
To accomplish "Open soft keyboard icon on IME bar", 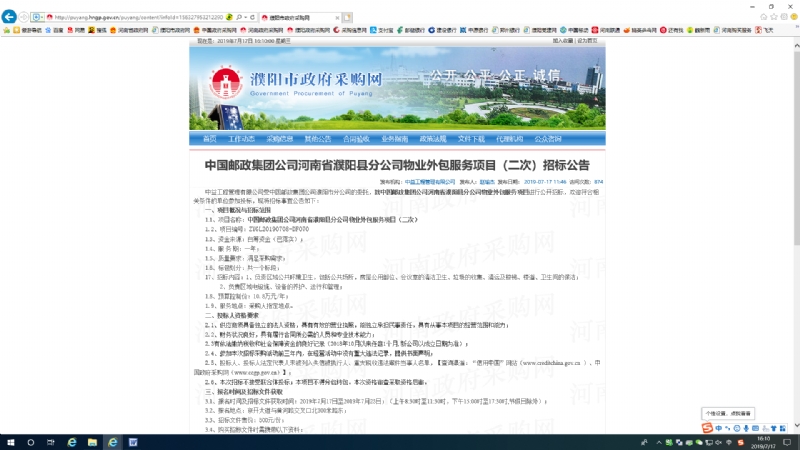I will coord(755,428).
